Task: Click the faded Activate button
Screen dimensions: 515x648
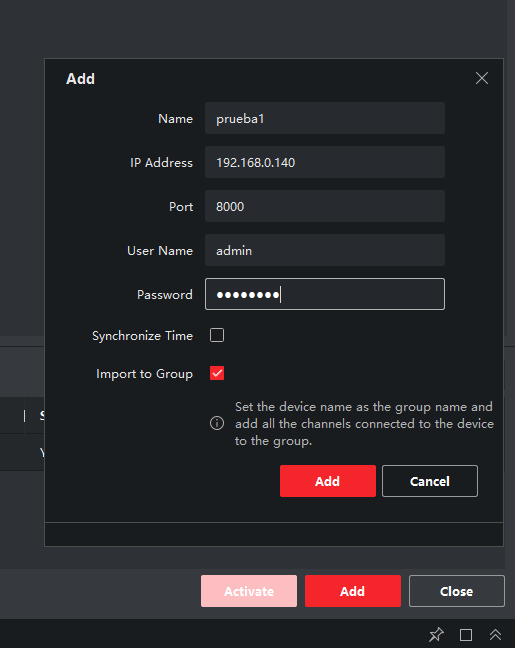Action: [x=249, y=591]
